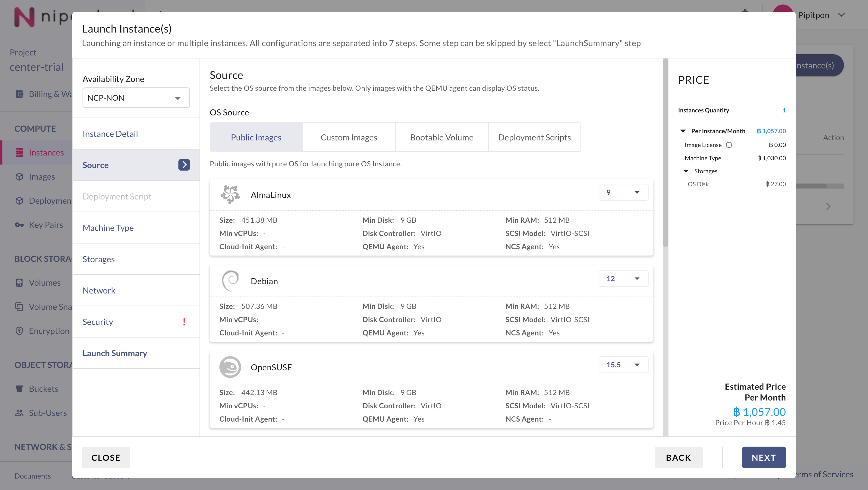
Task: Click AlmaLinux size 451.38 MB value
Action: 259,220
